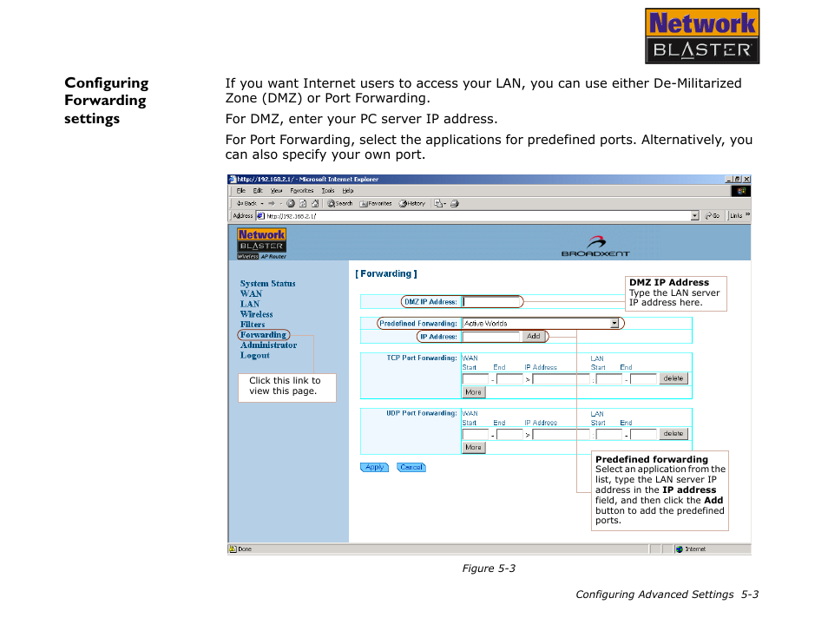This screenshot has width=828, height=644.
Task: Click the UDP WAN Start port field
Action: coord(476,435)
